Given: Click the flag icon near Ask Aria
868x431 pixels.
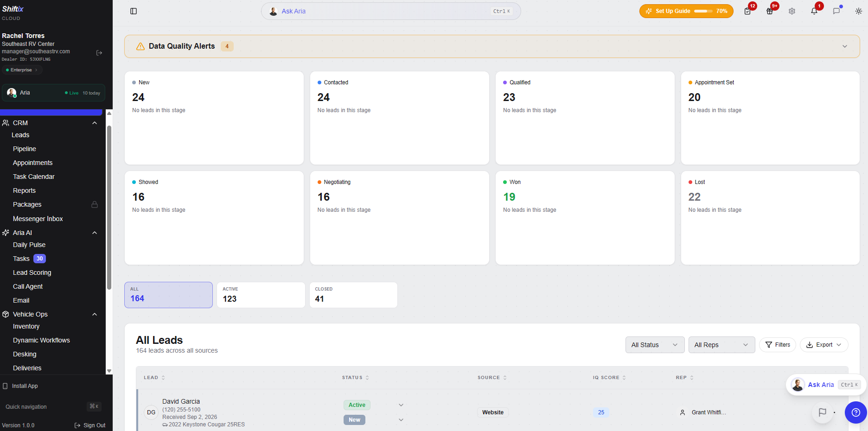Looking at the screenshot, I should click(x=823, y=412).
